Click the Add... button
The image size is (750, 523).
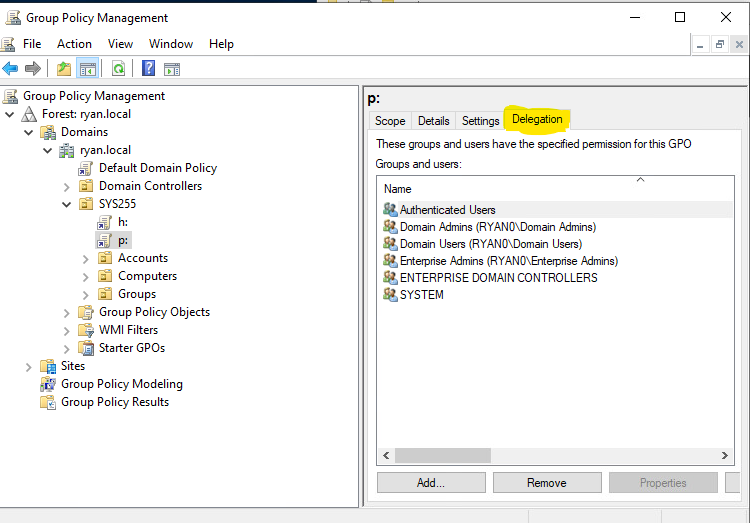(431, 483)
